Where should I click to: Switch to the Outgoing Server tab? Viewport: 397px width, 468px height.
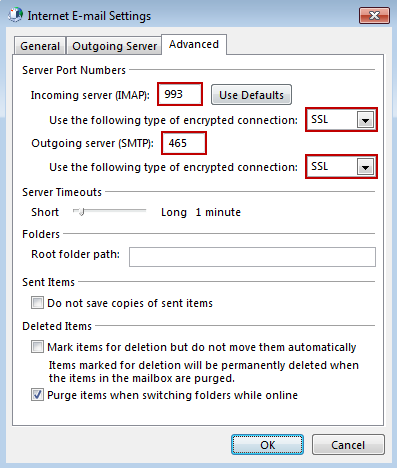[114, 46]
